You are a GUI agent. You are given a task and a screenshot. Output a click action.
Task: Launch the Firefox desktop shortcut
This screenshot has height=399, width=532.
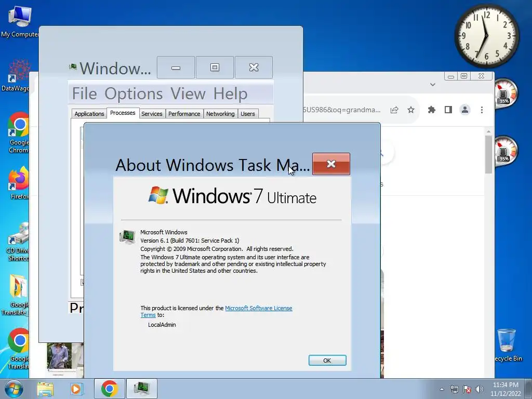click(19, 183)
